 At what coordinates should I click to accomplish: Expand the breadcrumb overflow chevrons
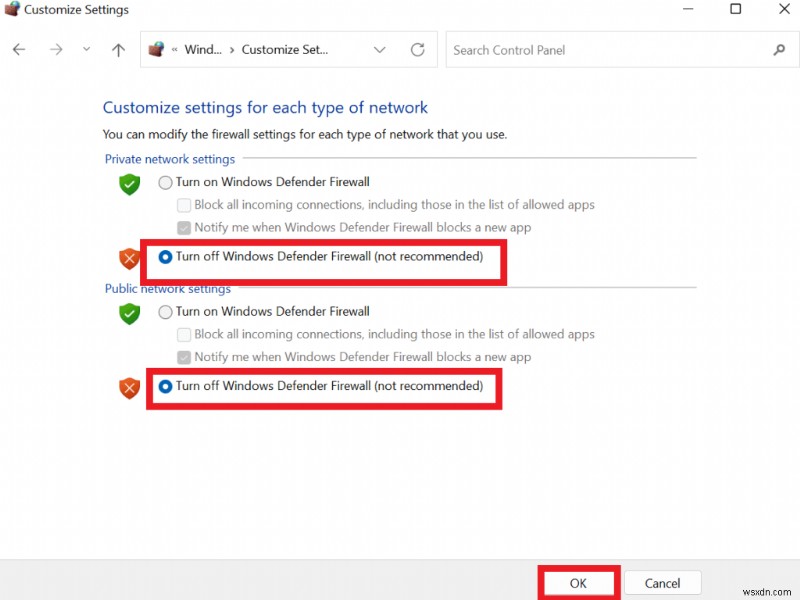174,50
